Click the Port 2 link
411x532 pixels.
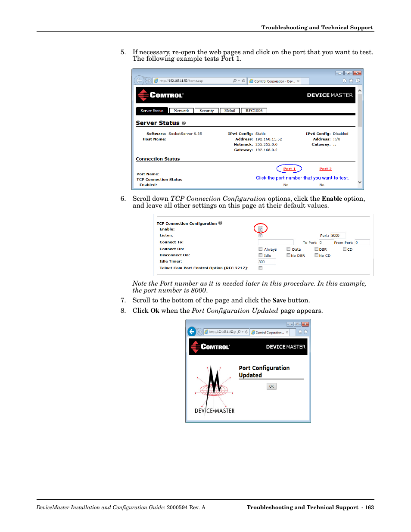tap(325, 169)
